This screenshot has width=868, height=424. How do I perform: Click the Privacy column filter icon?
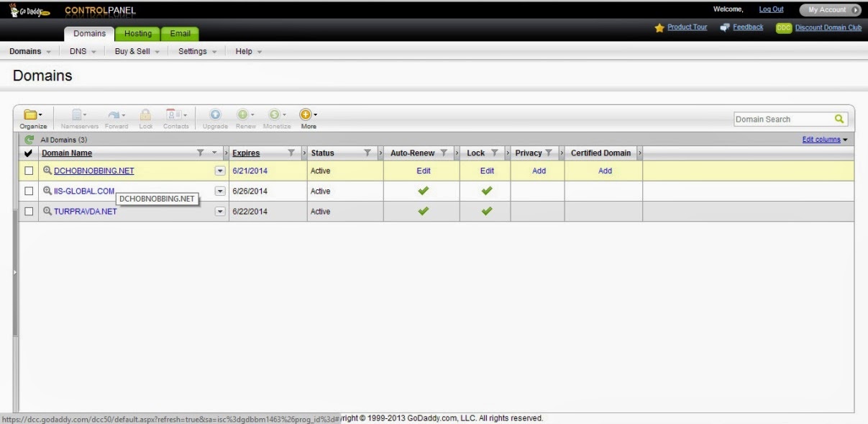click(549, 153)
